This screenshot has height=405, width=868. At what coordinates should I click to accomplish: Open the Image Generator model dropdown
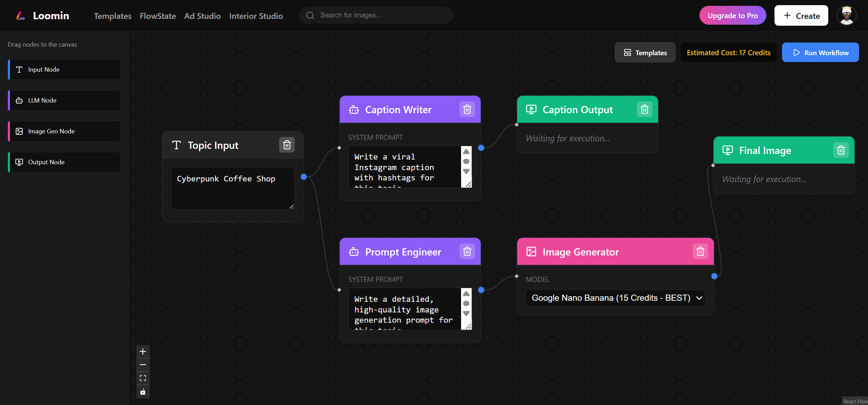615,298
